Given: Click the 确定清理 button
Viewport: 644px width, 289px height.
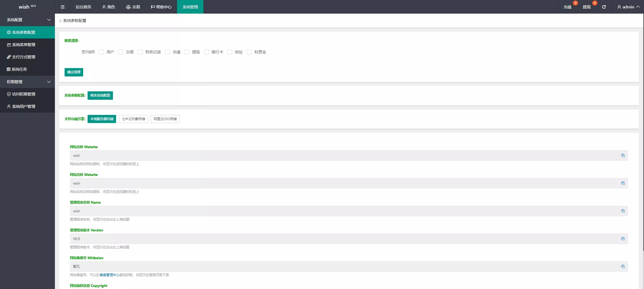Looking at the screenshot, I should point(74,72).
